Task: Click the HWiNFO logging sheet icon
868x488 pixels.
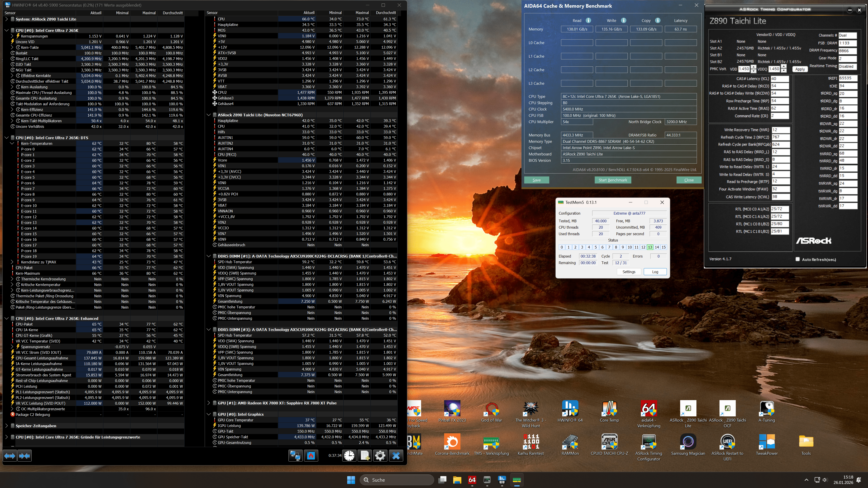Action: coord(365,456)
